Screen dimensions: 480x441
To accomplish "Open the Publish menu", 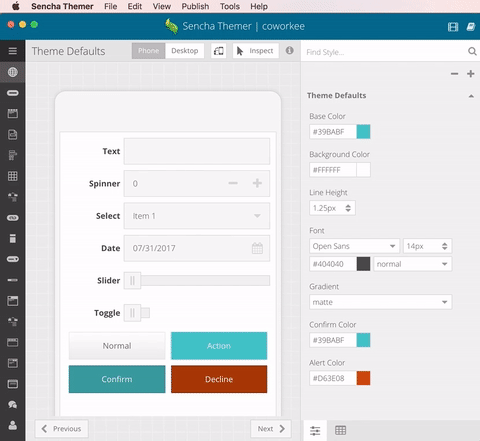I will [195, 6].
